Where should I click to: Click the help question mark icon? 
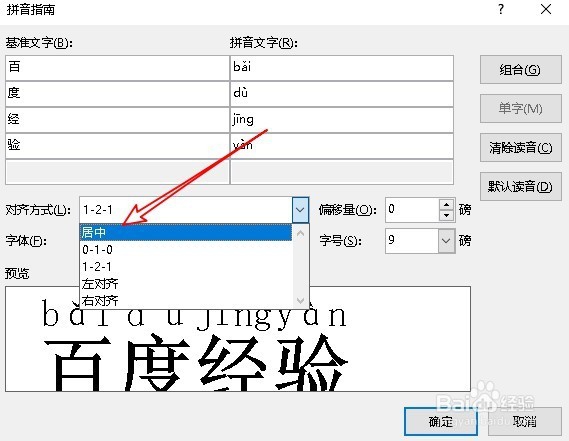point(501,9)
